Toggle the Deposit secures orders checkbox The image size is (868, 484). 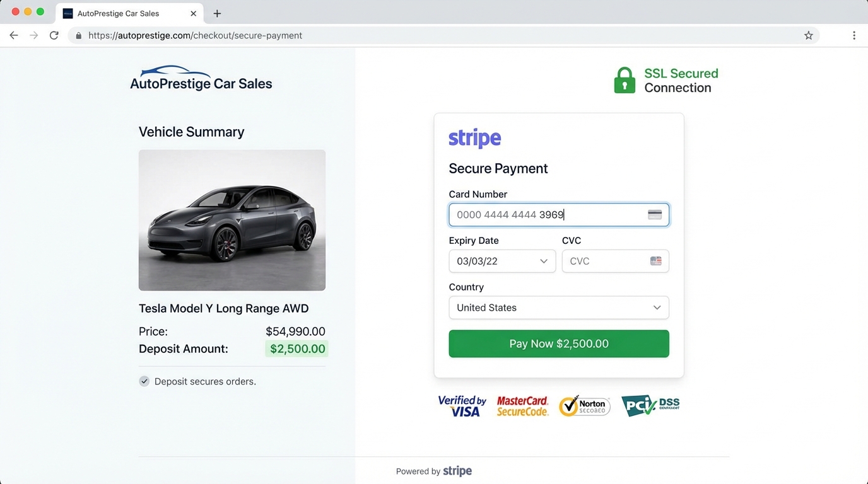[144, 381]
